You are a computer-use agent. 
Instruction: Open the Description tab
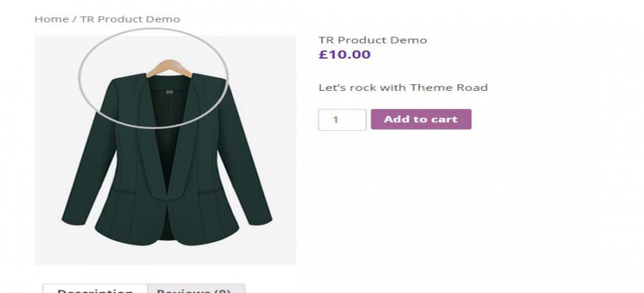tap(95, 289)
